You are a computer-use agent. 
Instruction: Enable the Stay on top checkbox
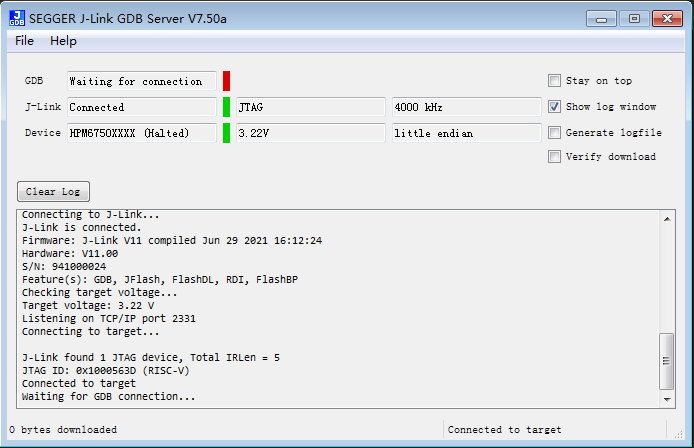pyautogui.click(x=554, y=81)
